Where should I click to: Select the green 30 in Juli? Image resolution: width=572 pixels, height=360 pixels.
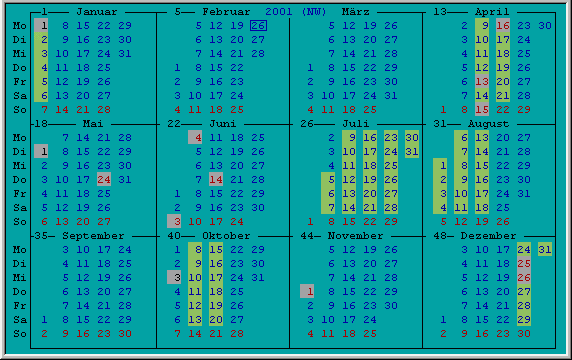[x=412, y=138]
